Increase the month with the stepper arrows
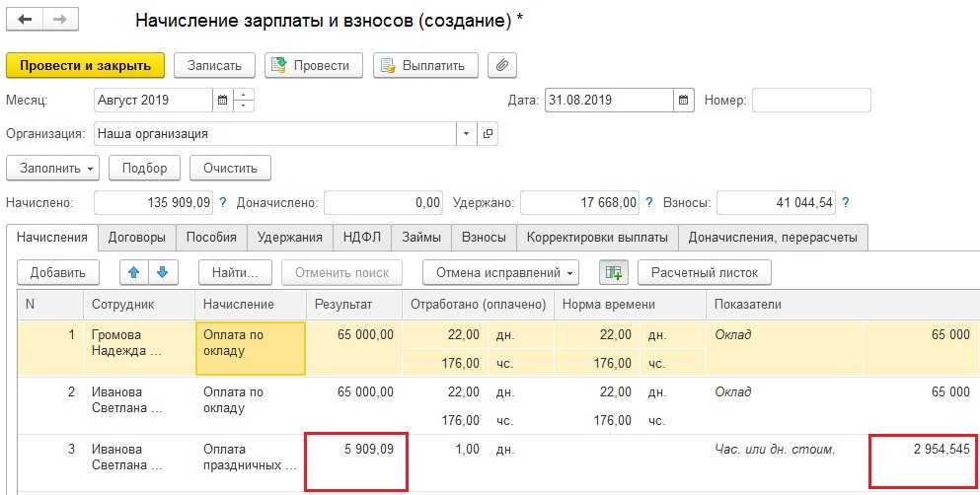 point(244,95)
